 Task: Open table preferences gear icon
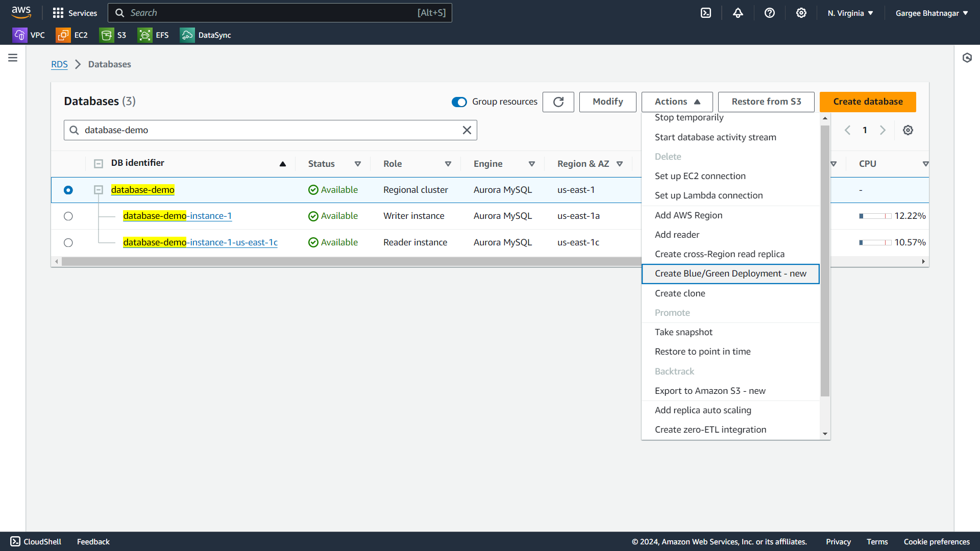tap(908, 130)
